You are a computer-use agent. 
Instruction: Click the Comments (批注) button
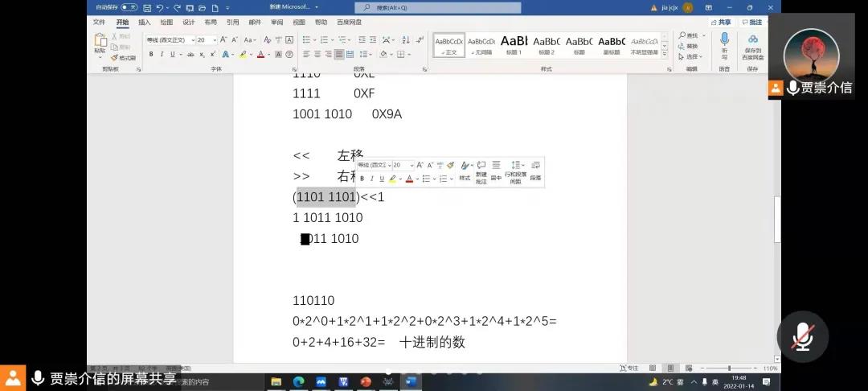[x=752, y=23]
